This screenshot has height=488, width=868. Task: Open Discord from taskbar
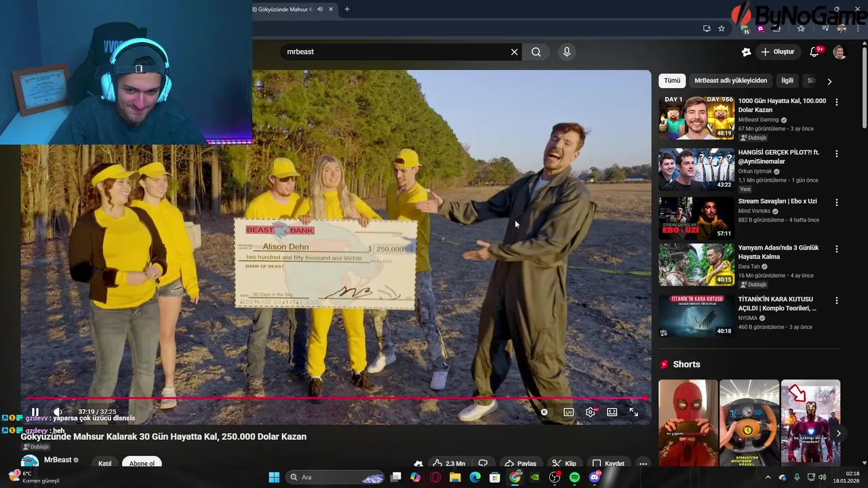click(595, 477)
